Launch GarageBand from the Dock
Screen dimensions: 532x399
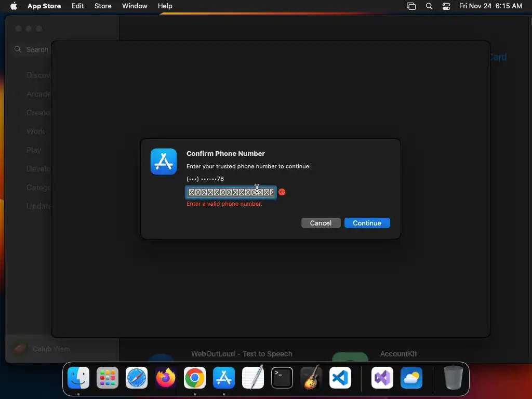(311, 377)
